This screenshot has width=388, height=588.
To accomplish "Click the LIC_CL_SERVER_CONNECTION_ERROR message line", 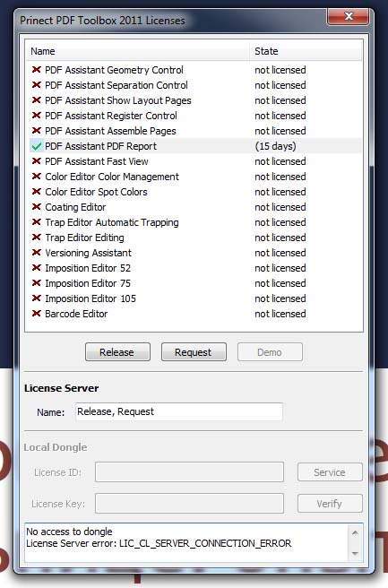I will tap(159, 543).
